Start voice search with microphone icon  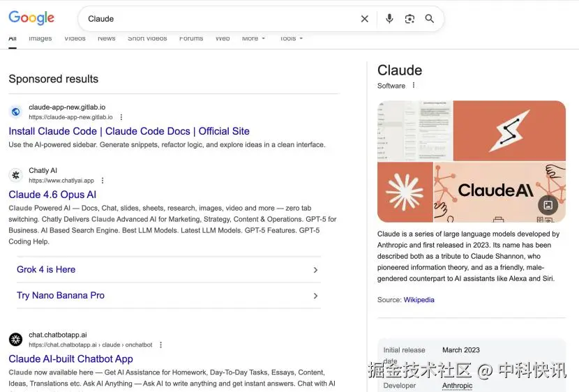coord(389,18)
